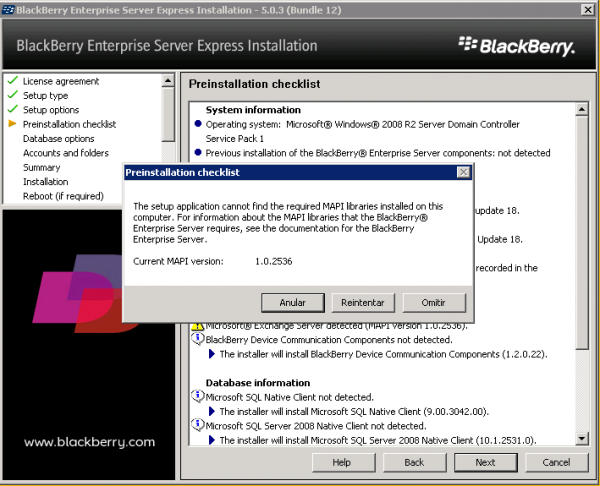This screenshot has height=486, width=600.
Task: Go Back to the previous step
Action: pos(414,463)
